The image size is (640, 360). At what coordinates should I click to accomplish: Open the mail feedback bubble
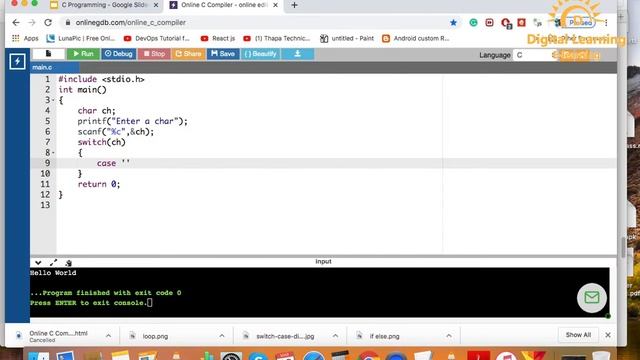[591, 298]
